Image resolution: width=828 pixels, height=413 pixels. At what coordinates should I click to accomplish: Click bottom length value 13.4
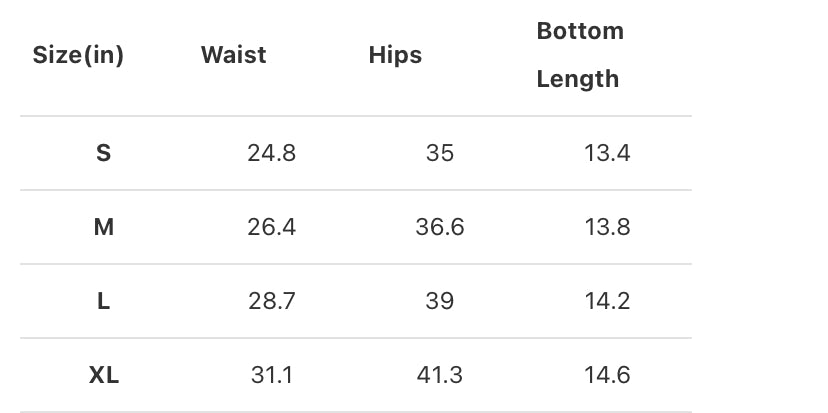coord(607,153)
